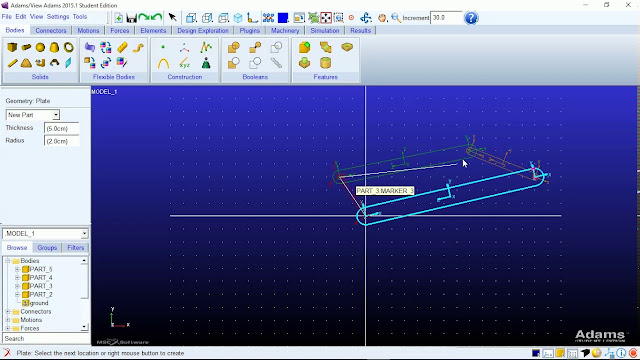Expand the Connectors tree folder
Image resolution: width=640 pixels, height=360 pixels.
(8, 311)
